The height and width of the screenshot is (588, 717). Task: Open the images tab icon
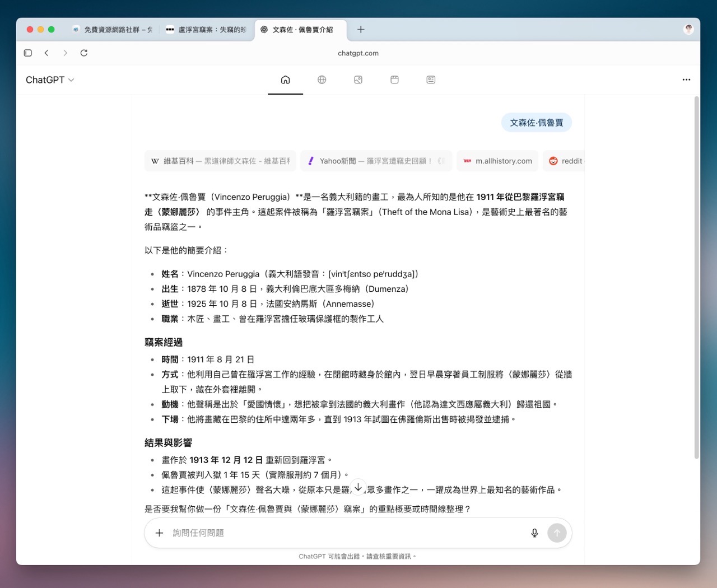(x=358, y=80)
